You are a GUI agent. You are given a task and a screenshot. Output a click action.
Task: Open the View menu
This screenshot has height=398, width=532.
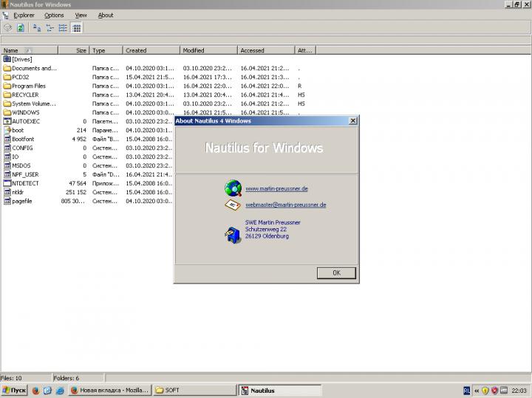click(x=81, y=15)
